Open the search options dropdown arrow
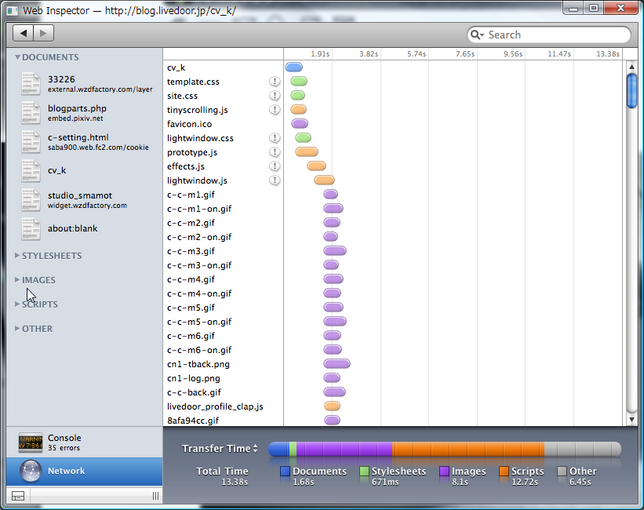644x510 pixels. 482,36
